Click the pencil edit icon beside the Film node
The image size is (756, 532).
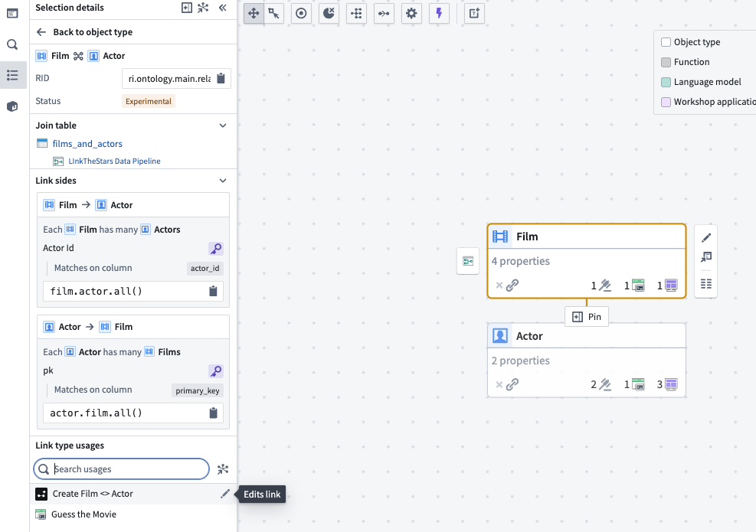click(x=705, y=237)
